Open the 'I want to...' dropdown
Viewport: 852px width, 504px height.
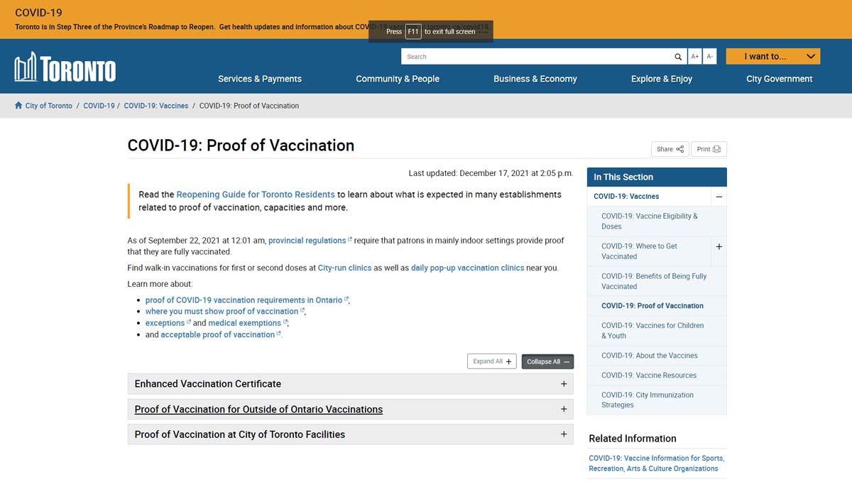click(772, 56)
